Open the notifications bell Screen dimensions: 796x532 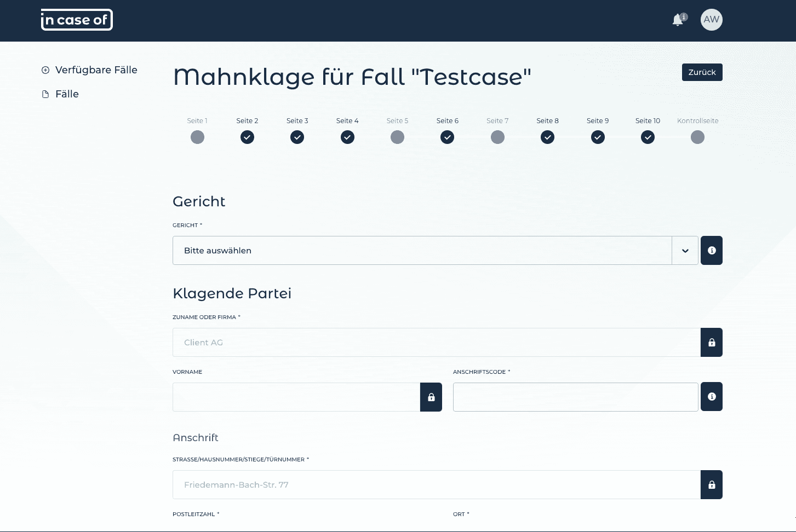pyautogui.click(x=679, y=20)
